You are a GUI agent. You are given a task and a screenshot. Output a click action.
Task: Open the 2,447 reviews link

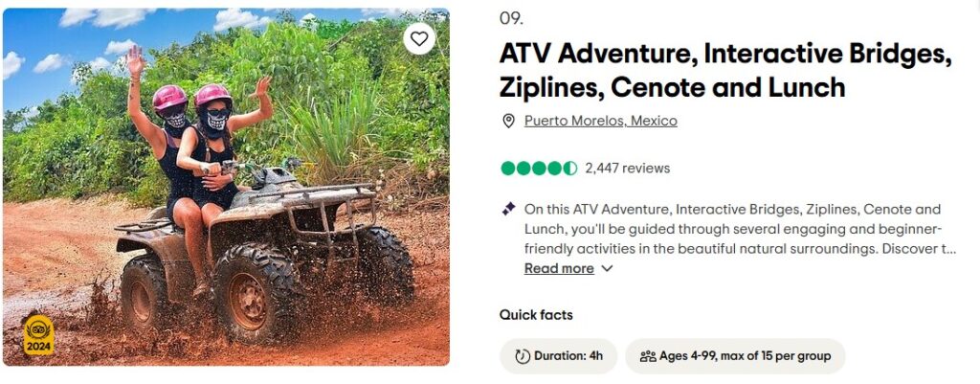(628, 169)
